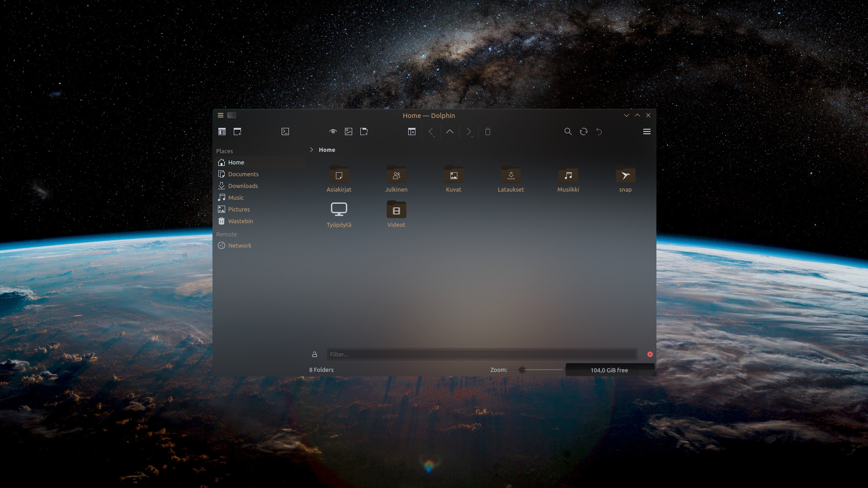Viewport: 868px width, 488px height.
Task: Minimize the Dolphin window
Action: [x=627, y=115]
